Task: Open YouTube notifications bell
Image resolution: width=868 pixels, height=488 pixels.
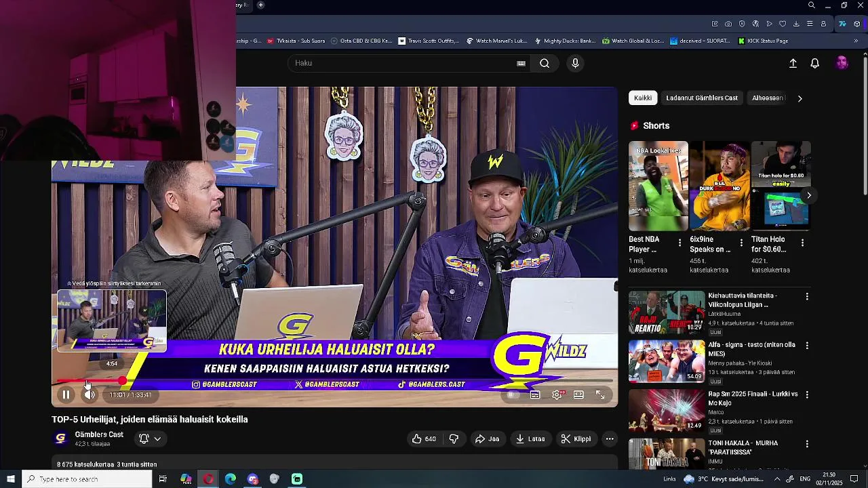Action: [x=815, y=63]
